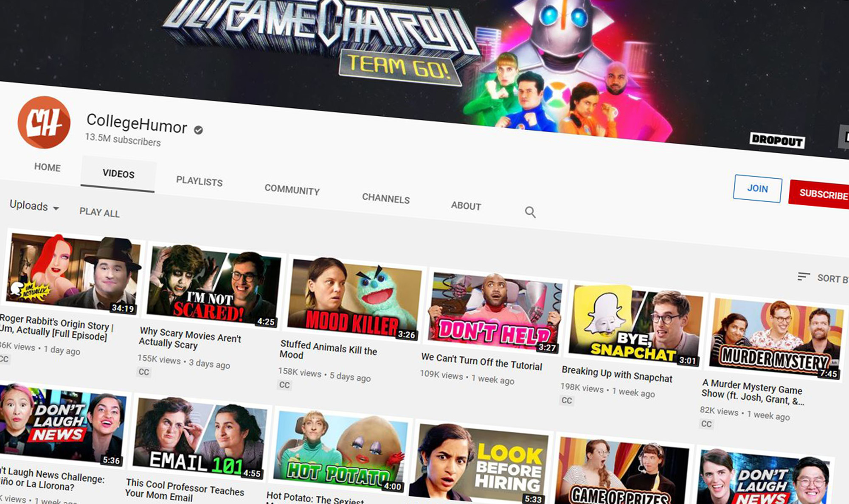Viewport: 849px width, 504px height.
Task: Open the channel search magnifier icon
Action: coord(530,212)
